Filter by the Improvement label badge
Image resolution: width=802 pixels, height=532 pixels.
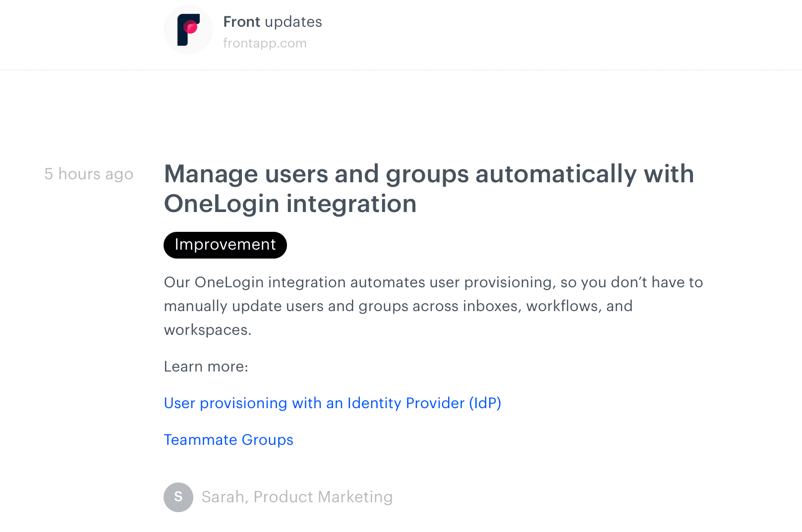coord(225,245)
